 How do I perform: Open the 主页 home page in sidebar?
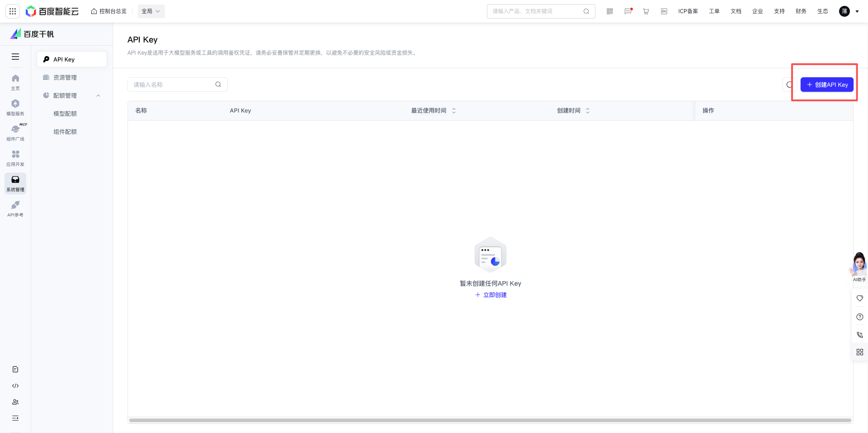pos(15,81)
